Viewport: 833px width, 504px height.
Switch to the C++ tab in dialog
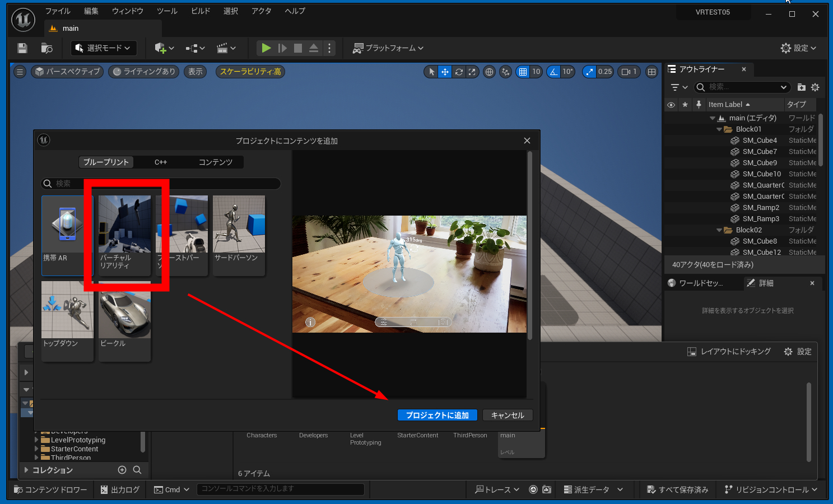coord(161,162)
